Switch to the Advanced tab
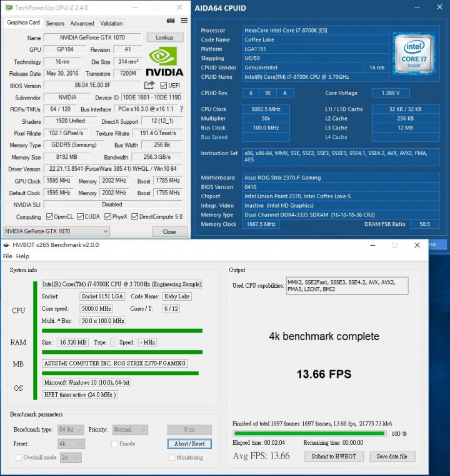Viewport: 450px width, 476px height. [82, 23]
